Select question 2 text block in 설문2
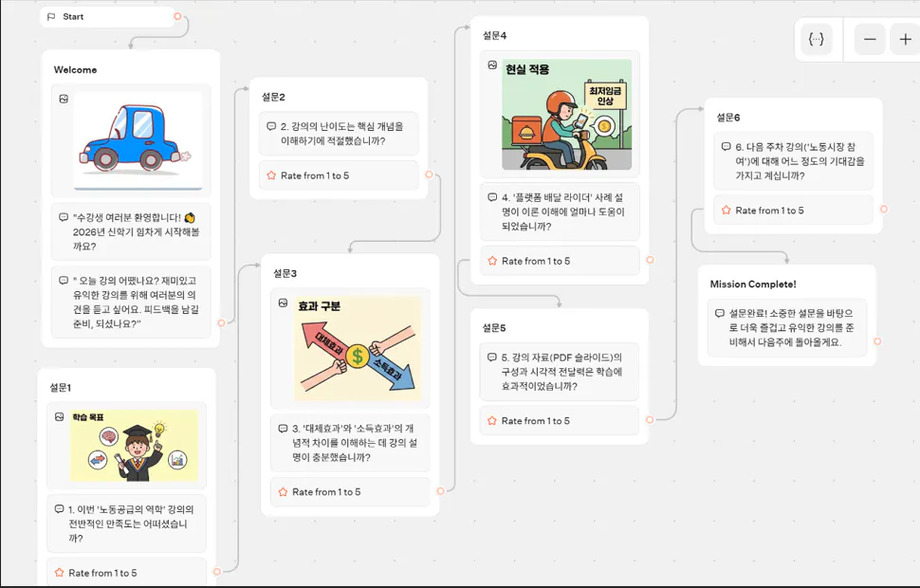This screenshot has width=920, height=588. (x=340, y=134)
